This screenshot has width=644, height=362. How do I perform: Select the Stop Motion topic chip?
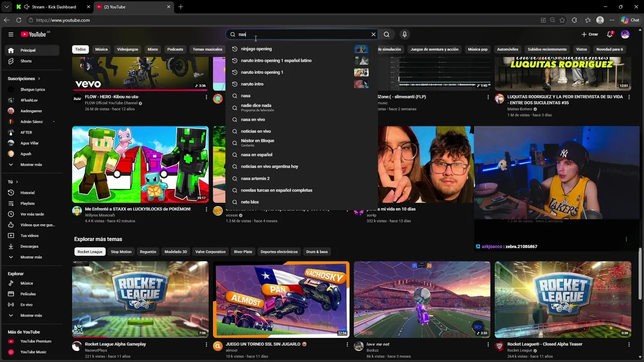121,252
